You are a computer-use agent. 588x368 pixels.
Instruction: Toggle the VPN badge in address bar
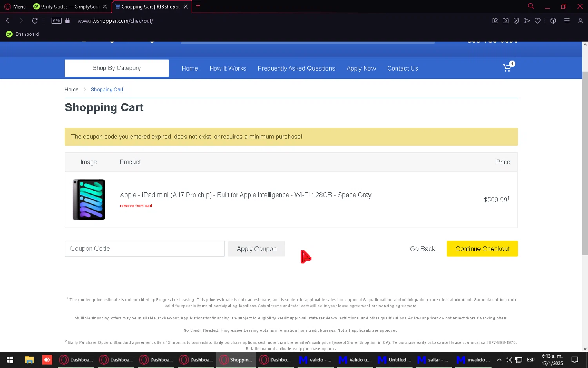[x=56, y=20]
